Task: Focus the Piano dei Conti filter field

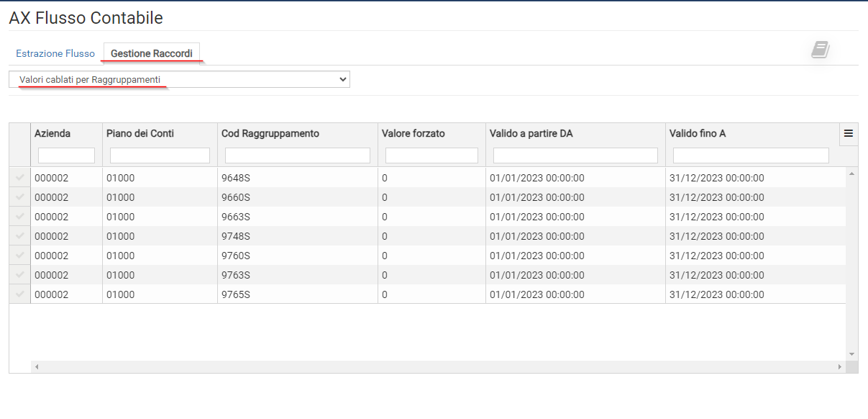Action: click(x=160, y=156)
